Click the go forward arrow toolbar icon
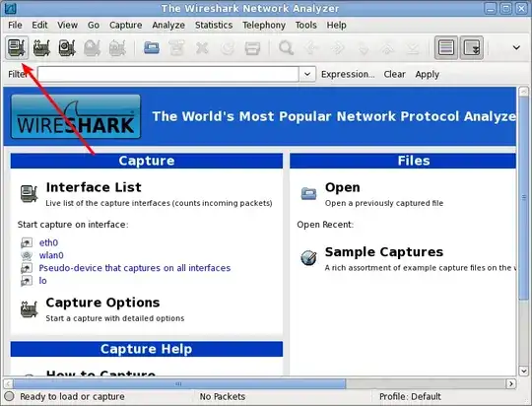 (337, 48)
